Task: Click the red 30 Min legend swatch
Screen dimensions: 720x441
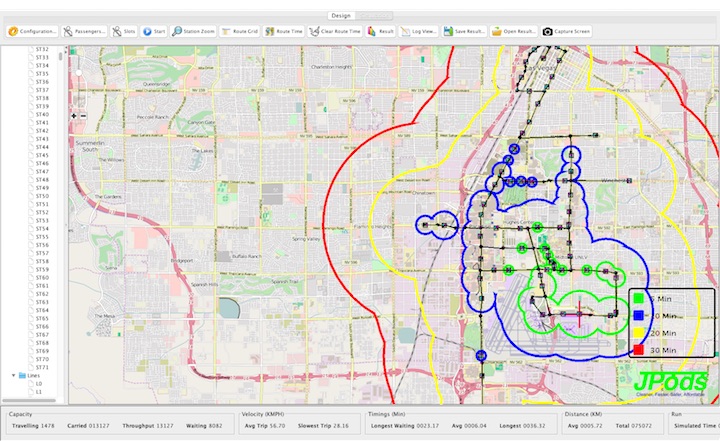Action: [637, 350]
